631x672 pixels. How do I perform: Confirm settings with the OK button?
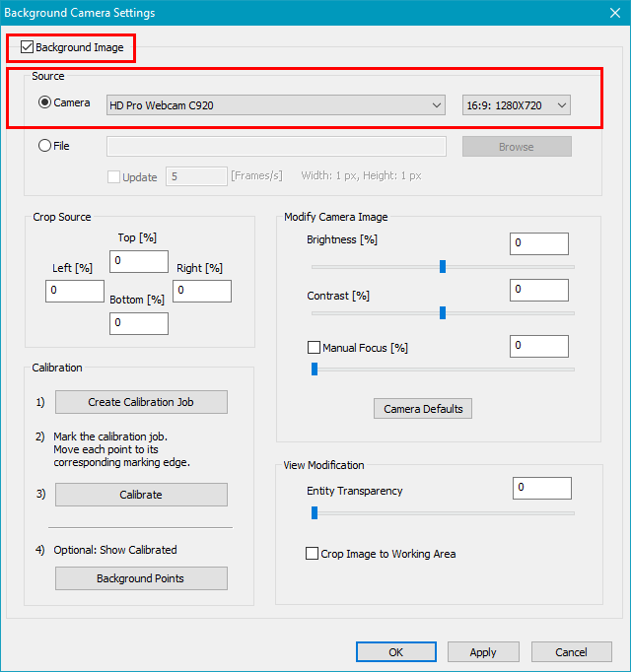395,652
